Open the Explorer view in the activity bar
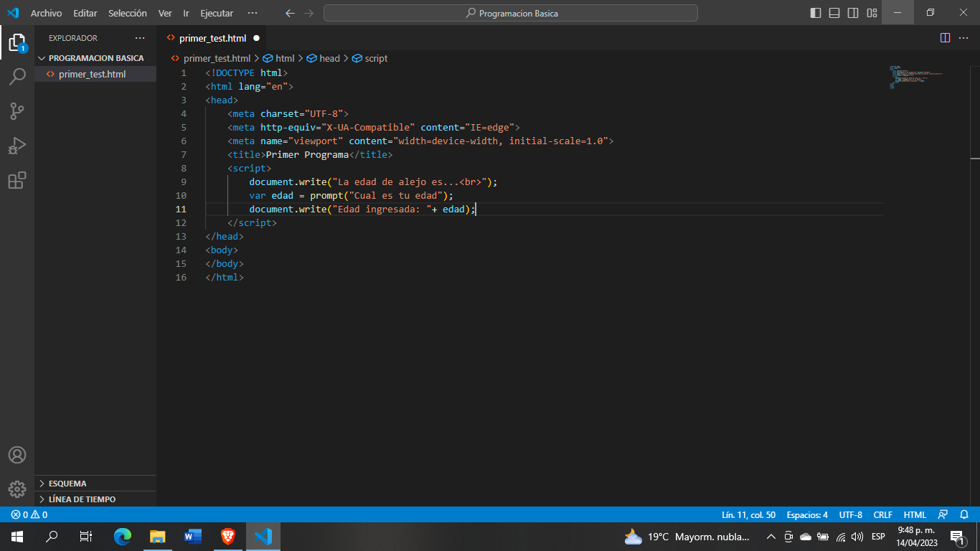The height and width of the screenshot is (551, 980). point(17,42)
